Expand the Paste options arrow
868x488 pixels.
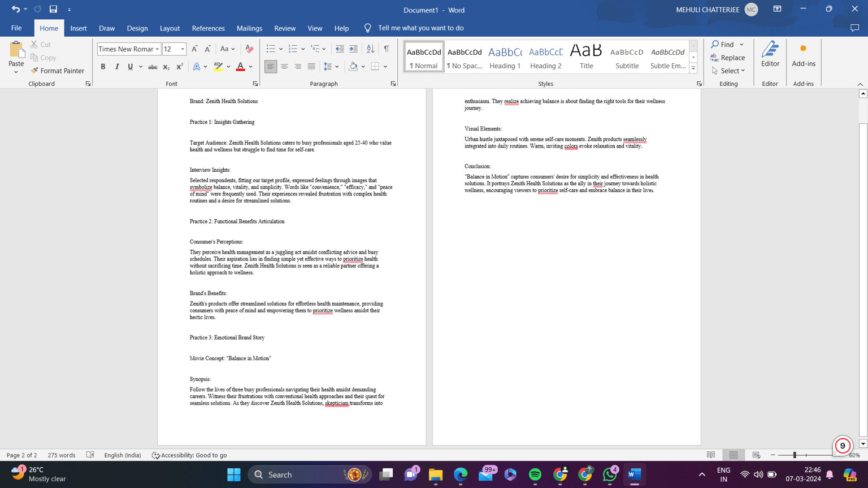tap(16, 72)
